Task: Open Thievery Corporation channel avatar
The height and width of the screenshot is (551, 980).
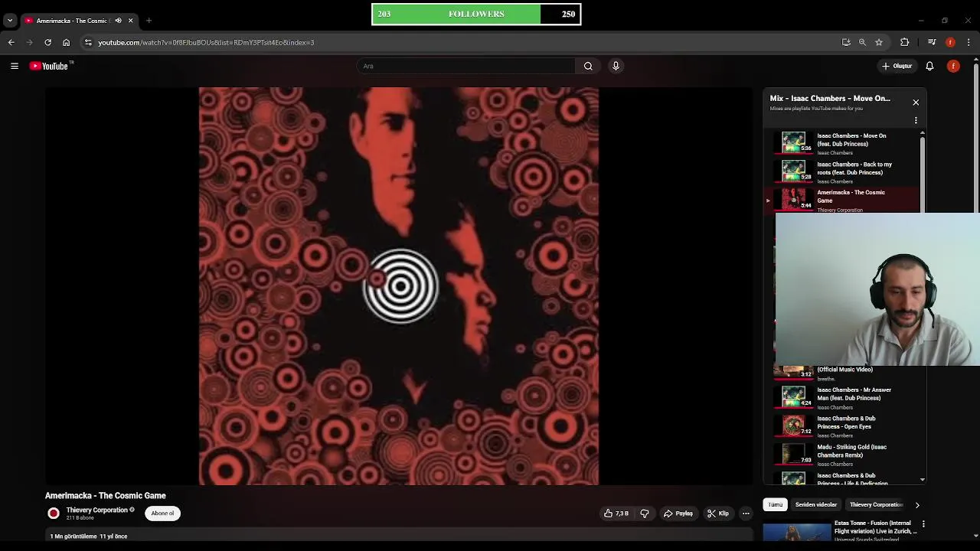Action: click(54, 514)
